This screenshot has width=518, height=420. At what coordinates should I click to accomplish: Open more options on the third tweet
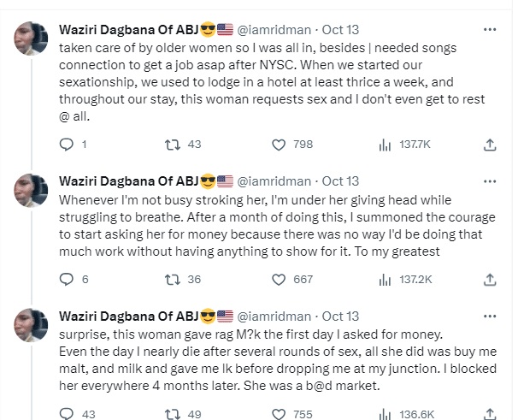[489, 315]
